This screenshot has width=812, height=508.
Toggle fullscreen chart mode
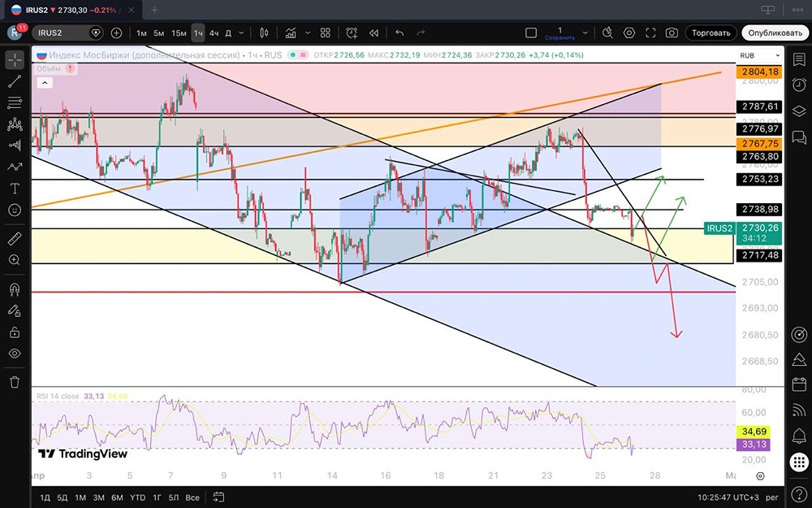point(650,33)
